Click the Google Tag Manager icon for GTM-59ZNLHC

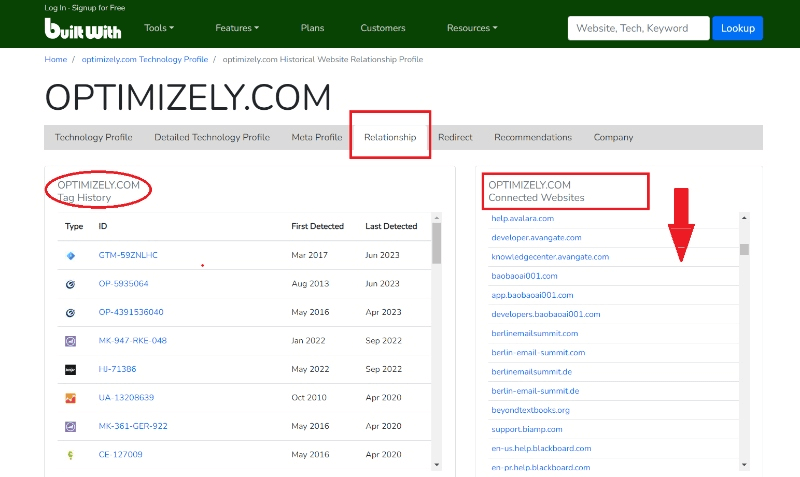click(x=70, y=255)
